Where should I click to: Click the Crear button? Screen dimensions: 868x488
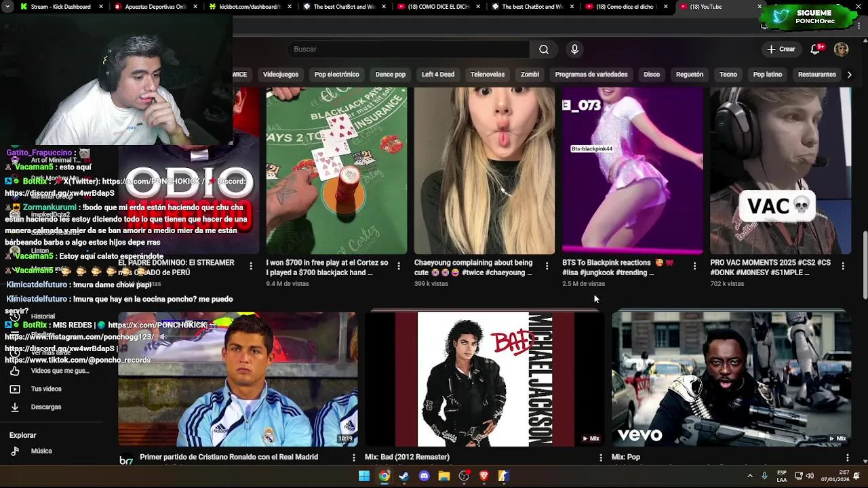coord(781,49)
